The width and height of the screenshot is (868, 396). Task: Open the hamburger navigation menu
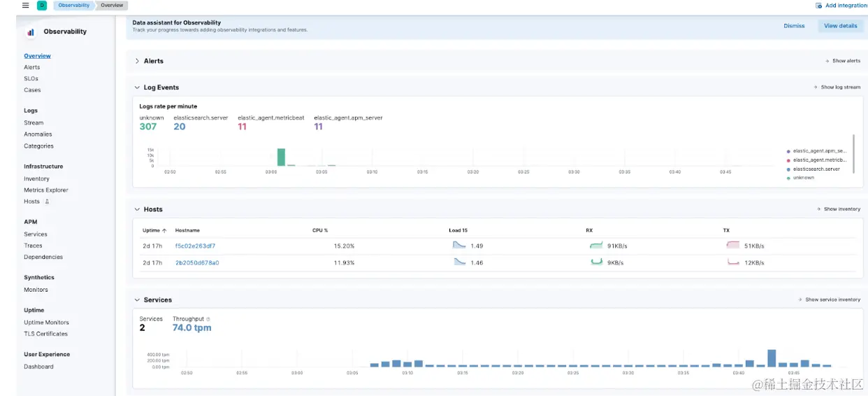25,5
